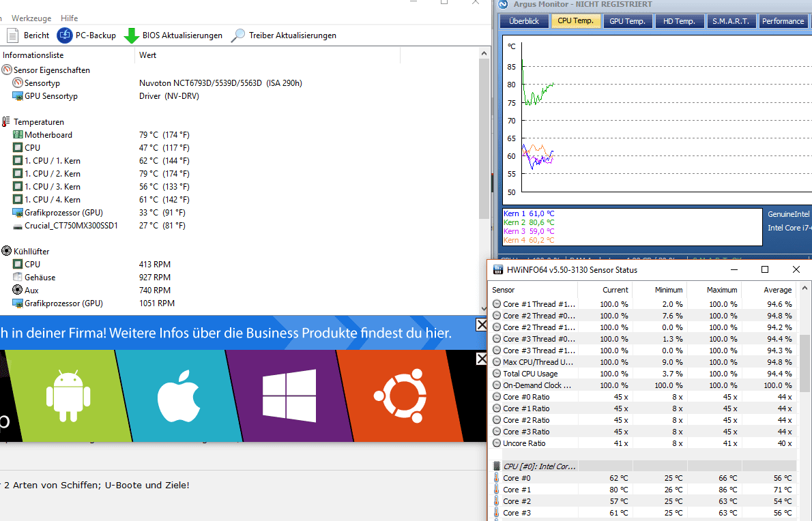The image size is (812, 521).
Task: Click the orange Ubuntu logo tile
Action: (400, 396)
